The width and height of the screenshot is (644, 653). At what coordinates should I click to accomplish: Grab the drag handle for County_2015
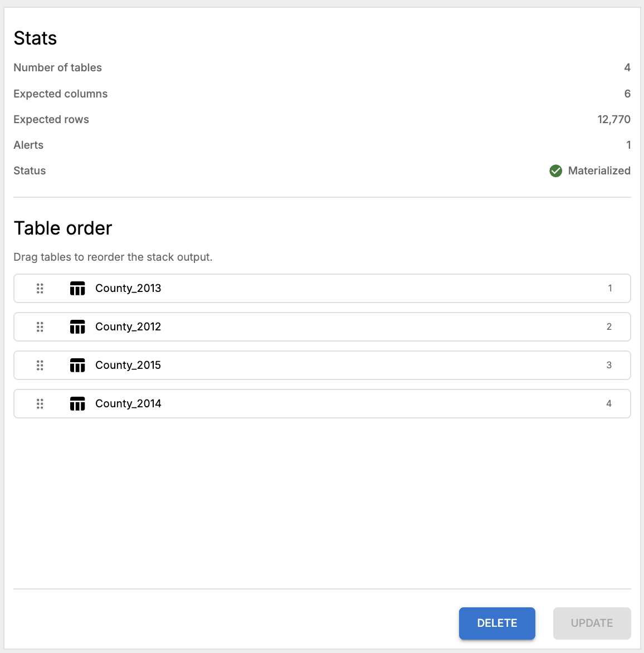40,366
